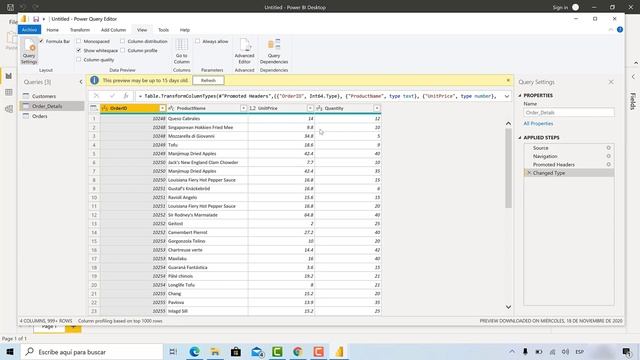Open Quantity column filter dropdown

[x=377, y=108]
